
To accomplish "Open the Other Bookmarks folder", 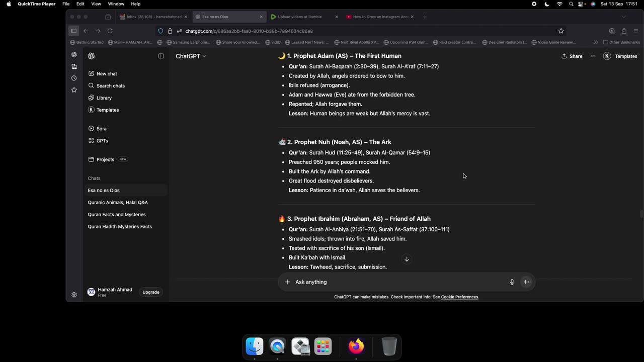I will [x=621, y=42].
